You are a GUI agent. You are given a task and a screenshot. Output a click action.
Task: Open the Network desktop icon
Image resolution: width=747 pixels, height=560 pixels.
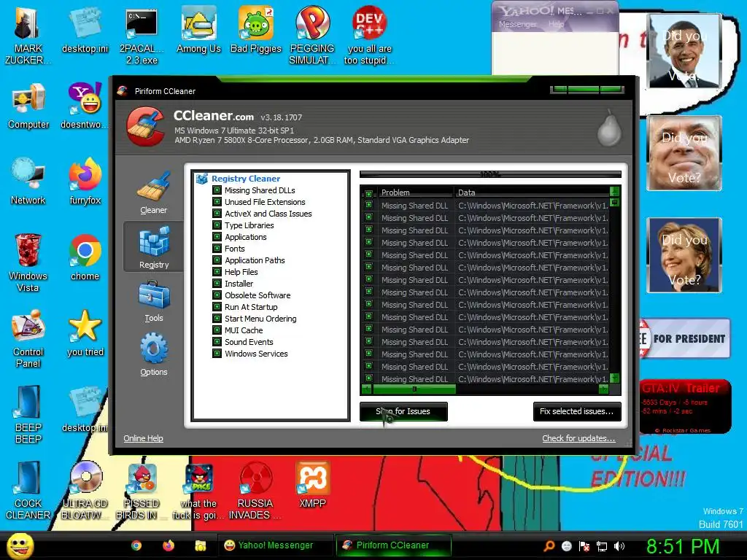coord(28,182)
